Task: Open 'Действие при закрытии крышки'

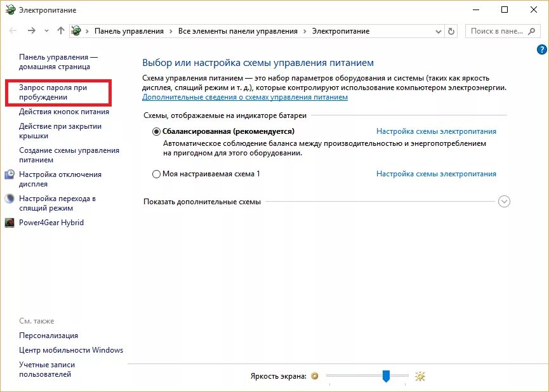Action: (60, 131)
